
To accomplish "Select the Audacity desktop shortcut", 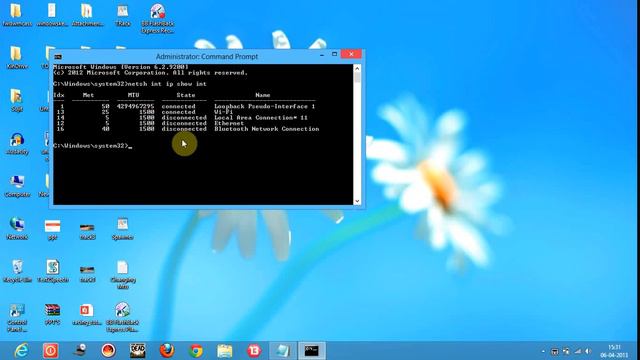I will (17, 144).
